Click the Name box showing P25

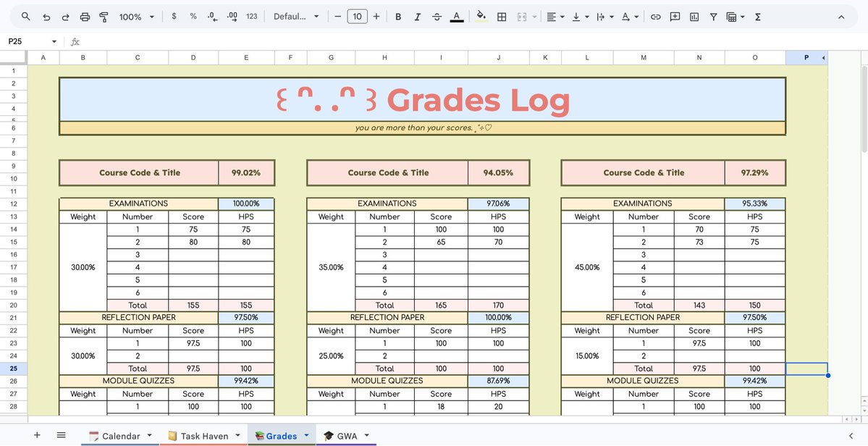[x=30, y=41]
